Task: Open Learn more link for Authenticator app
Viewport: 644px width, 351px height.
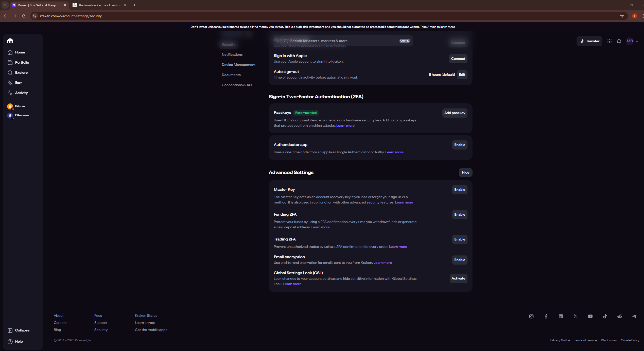Action: coord(394,152)
